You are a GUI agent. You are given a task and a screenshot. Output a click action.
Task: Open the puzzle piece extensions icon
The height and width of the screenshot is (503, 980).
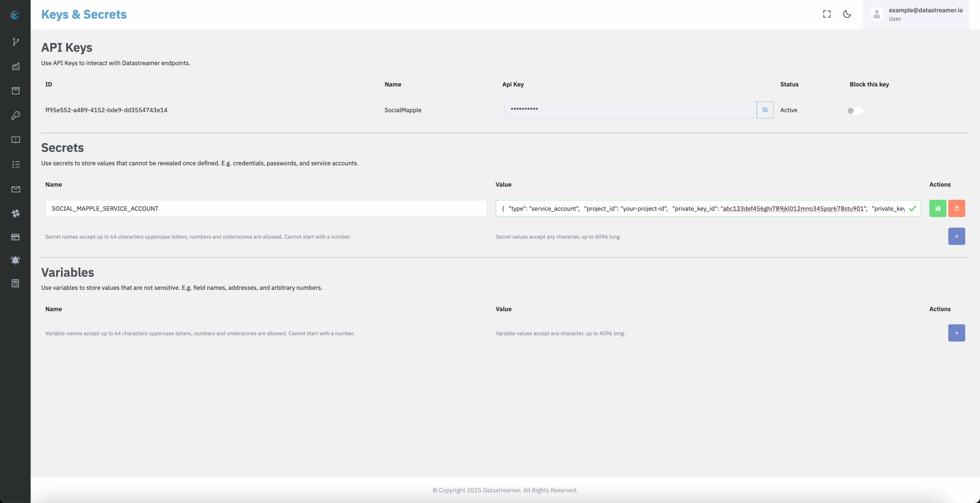(15, 213)
